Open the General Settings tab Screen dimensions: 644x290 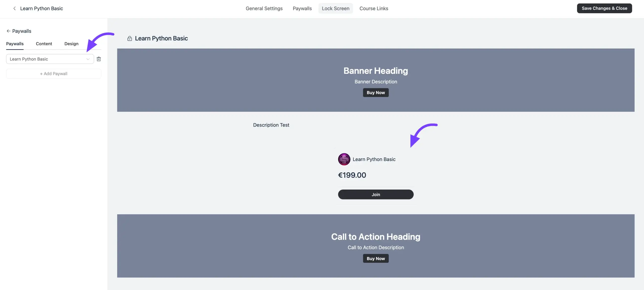264,9
